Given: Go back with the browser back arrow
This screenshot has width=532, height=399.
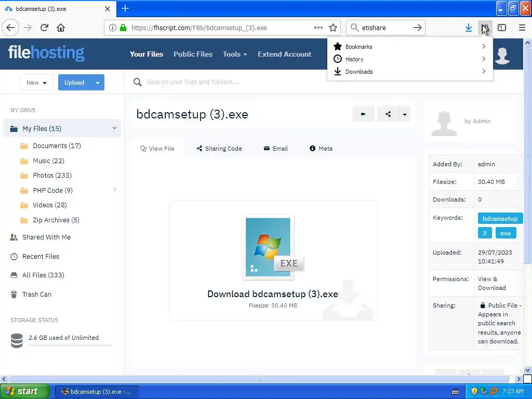Looking at the screenshot, I should 10,28.
